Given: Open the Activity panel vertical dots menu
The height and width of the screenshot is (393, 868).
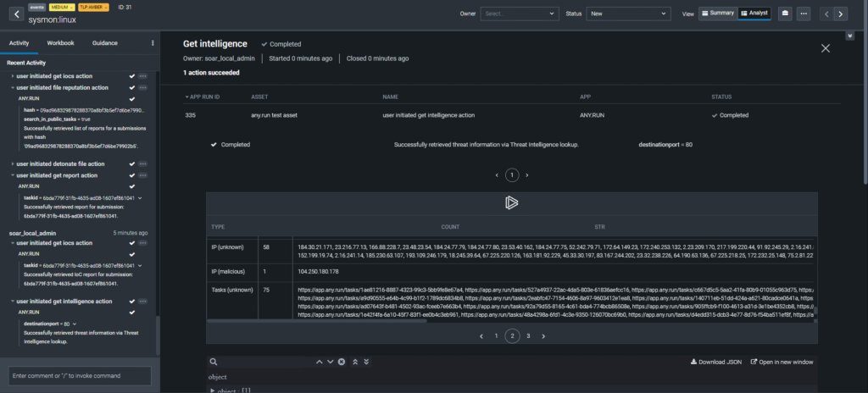Looking at the screenshot, I should (153, 42).
